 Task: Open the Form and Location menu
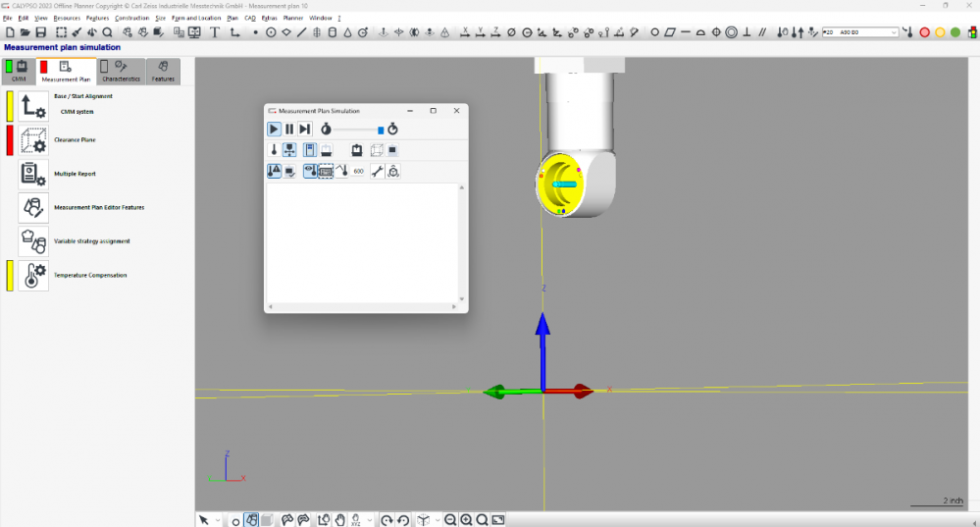[x=196, y=18]
